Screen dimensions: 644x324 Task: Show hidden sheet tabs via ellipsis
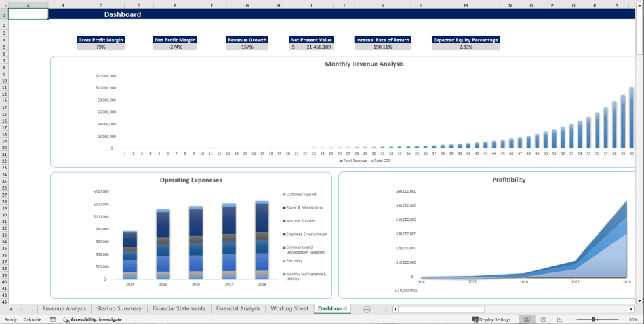(32, 309)
